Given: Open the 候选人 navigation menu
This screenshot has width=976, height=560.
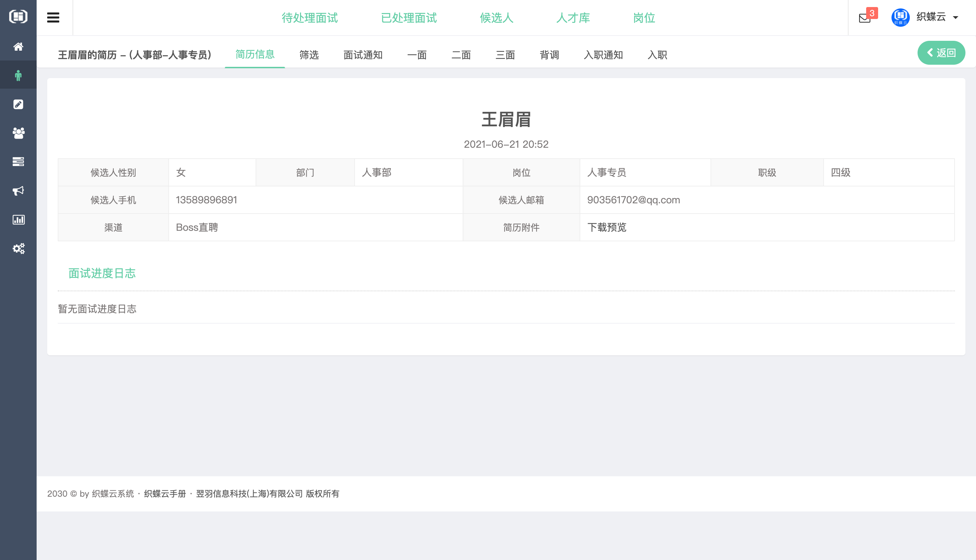Looking at the screenshot, I should point(496,18).
